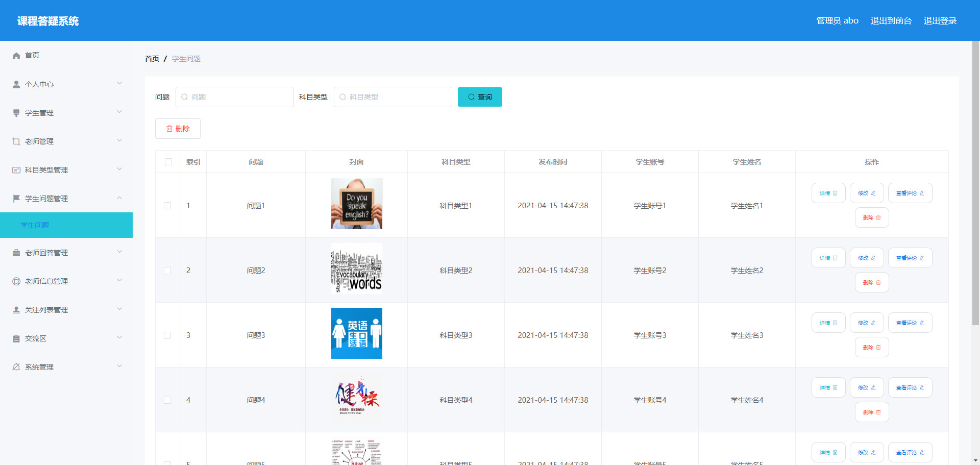
Task: Open the 'vocabulary words' cover thumbnail
Action: tap(357, 268)
